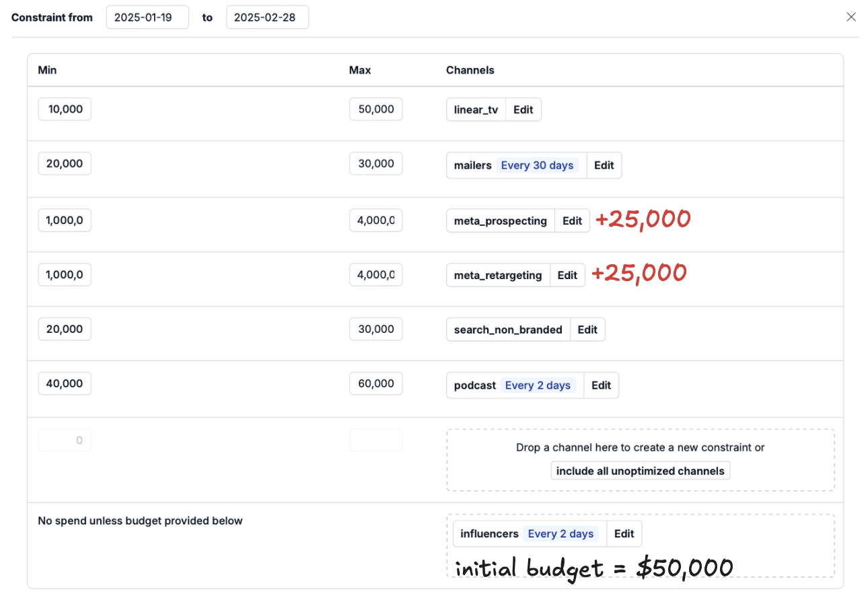Viewport: 868px width, 612px height.
Task: Edit the podcast minimum of 40,000
Action: [x=64, y=383]
